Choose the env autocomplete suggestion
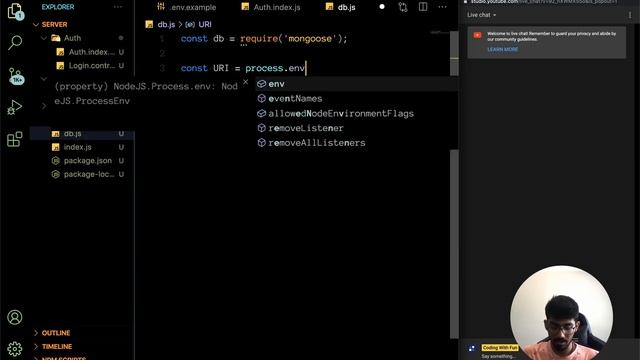640x360 pixels. coord(356,84)
